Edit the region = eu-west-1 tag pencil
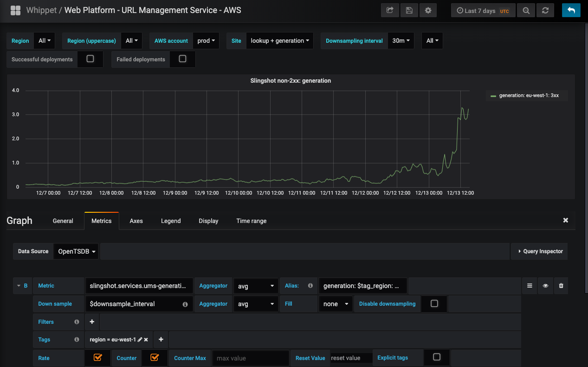The image size is (588, 367). [140, 340]
